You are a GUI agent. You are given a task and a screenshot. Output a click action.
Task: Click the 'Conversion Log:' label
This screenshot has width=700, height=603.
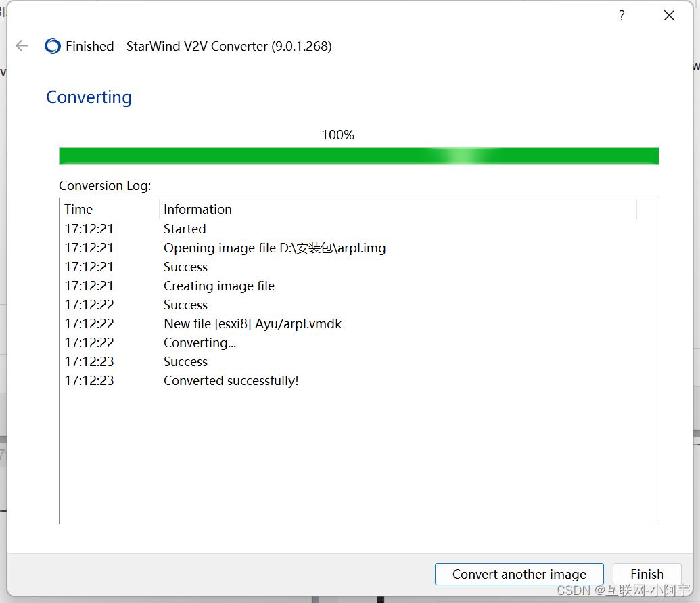(x=105, y=186)
